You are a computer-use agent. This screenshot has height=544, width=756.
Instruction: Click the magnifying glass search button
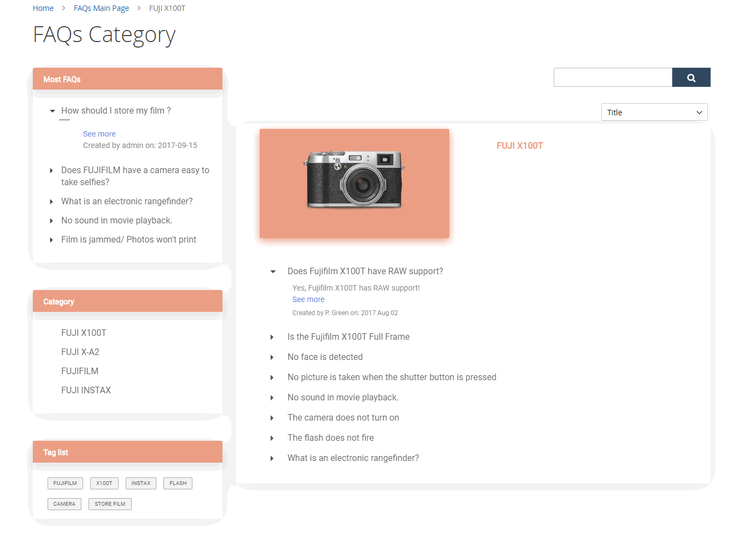pyautogui.click(x=691, y=78)
